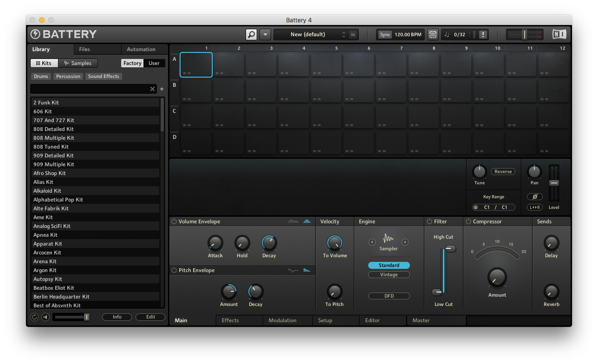Click the star favorites icon next to search
Screen dimensions: 598x364
tap(162, 89)
